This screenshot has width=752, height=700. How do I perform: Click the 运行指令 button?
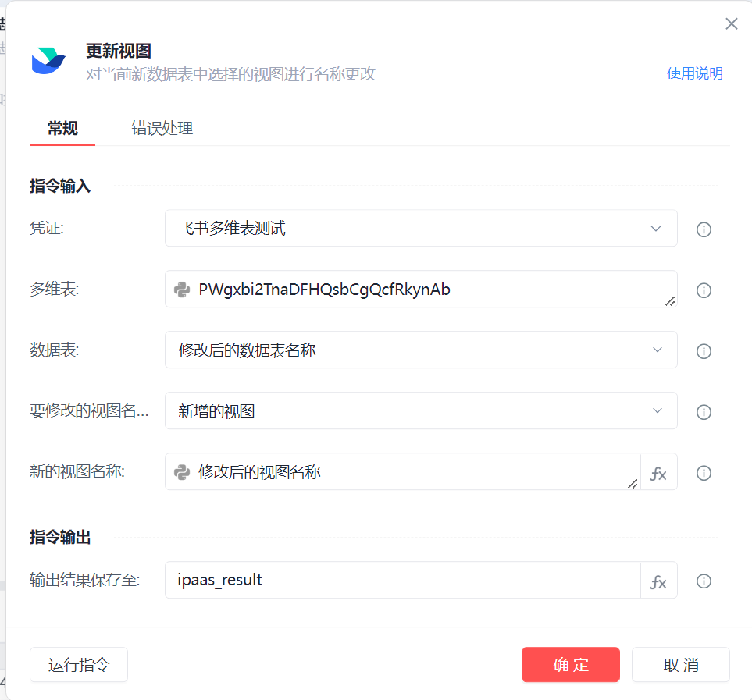point(79,665)
